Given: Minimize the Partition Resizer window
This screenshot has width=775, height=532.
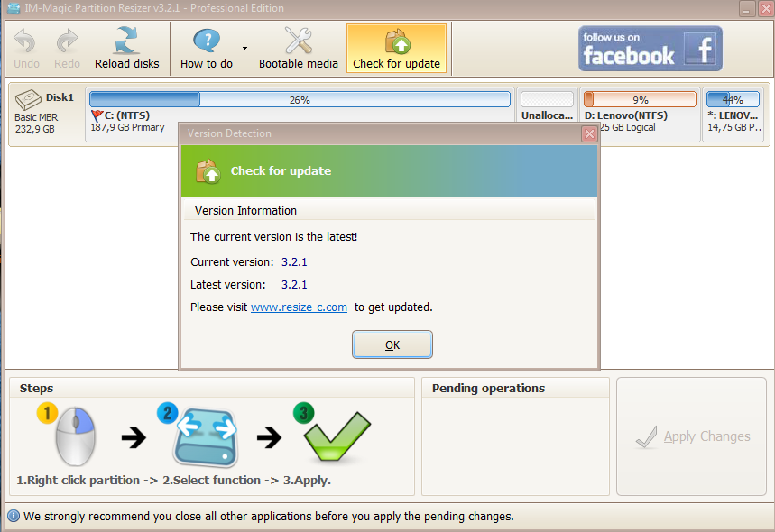Looking at the screenshot, I should pyautogui.click(x=746, y=8).
